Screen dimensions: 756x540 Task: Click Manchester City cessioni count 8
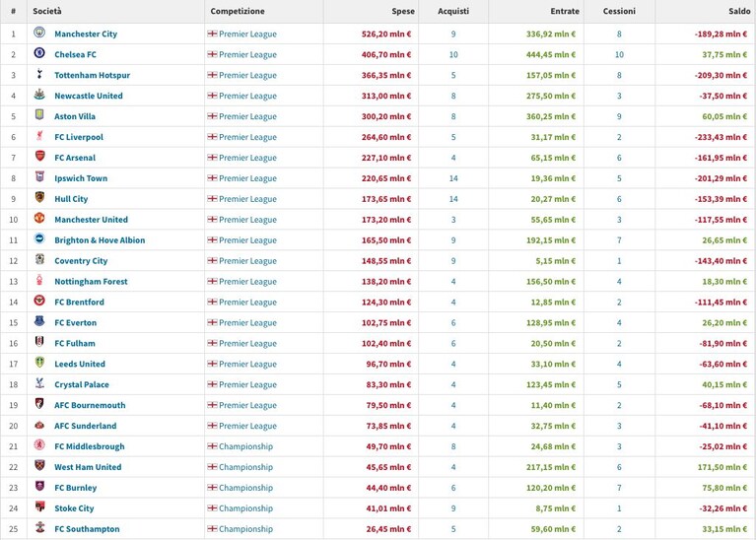click(x=619, y=34)
